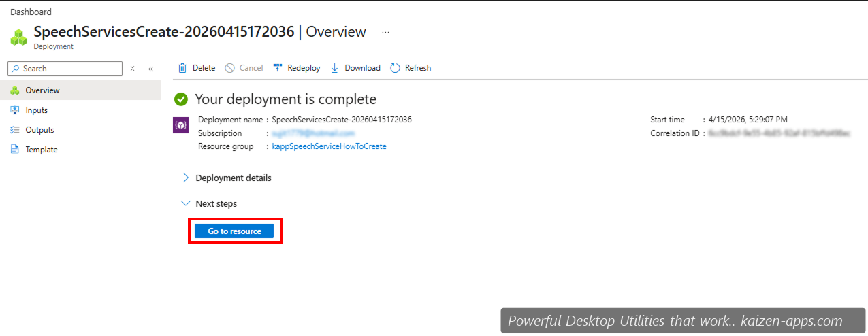Go to the Dashboard breadcrumb
The width and height of the screenshot is (868, 336).
click(x=31, y=12)
